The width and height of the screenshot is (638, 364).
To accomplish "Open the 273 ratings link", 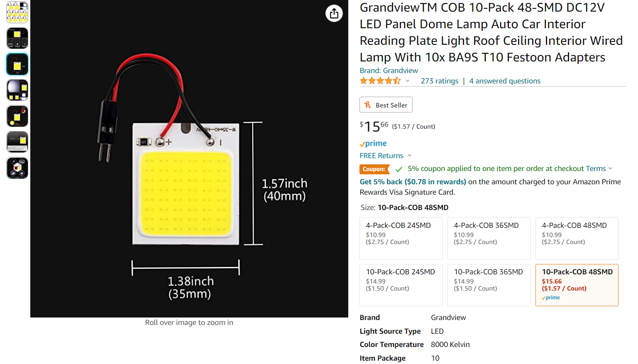I will [x=439, y=81].
